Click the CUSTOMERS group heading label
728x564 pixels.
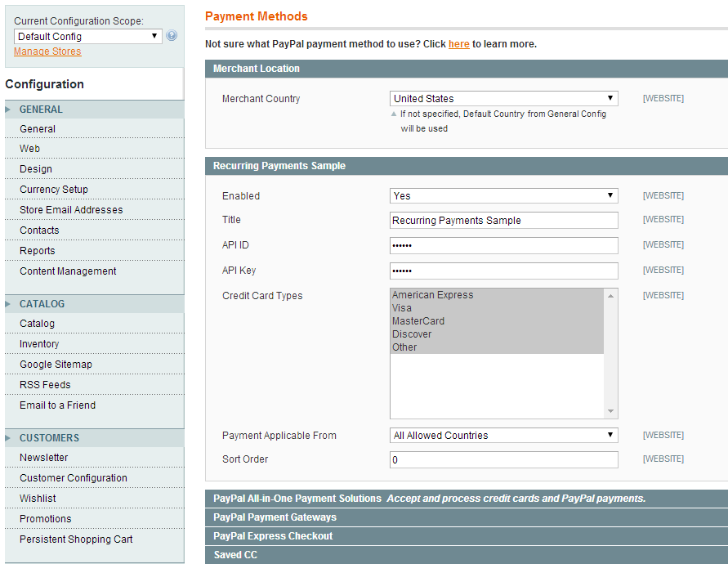click(49, 437)
